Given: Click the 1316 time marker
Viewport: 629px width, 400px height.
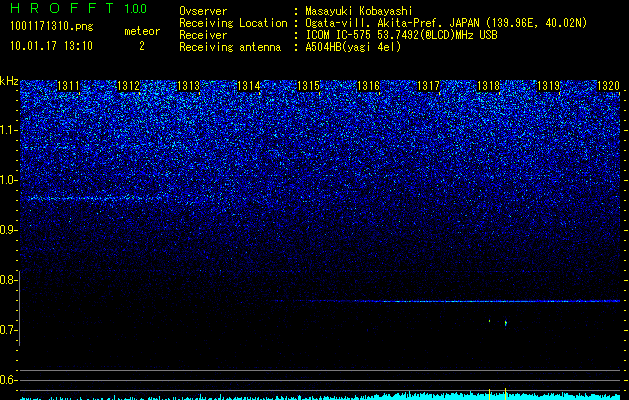Looking at the screenshot, I should 368,86.
